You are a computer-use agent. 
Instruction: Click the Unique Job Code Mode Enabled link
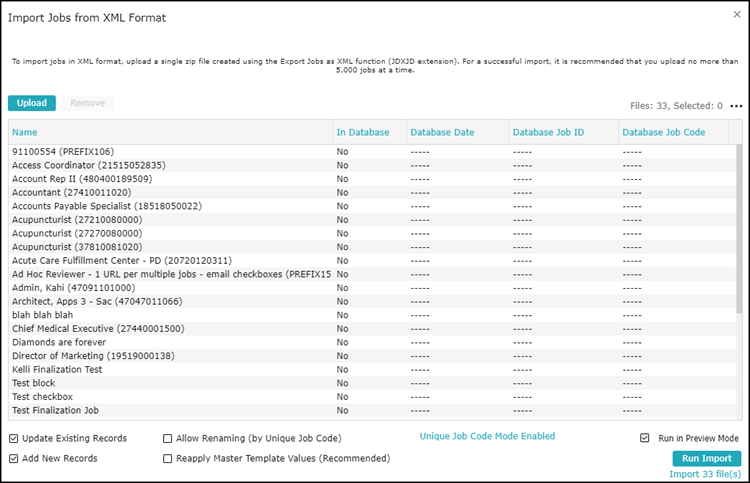(x=487, y=436)
